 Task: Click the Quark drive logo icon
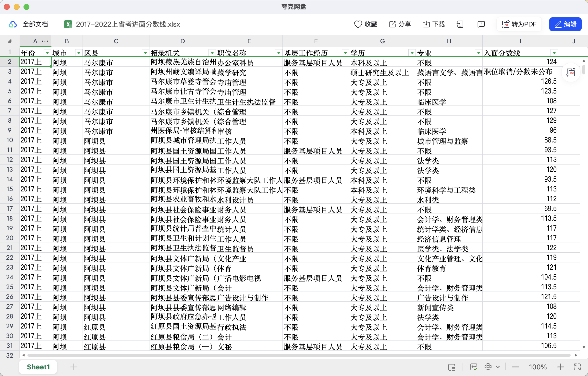tap(13, 24)
